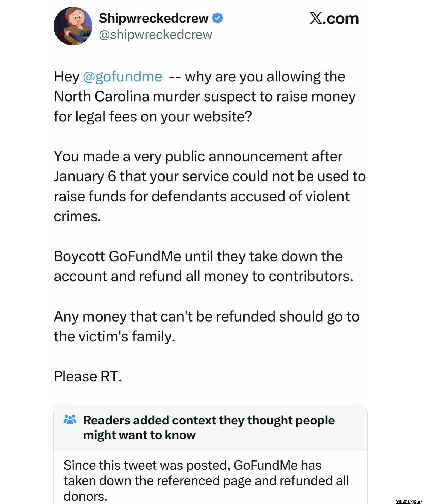Click the blue verified checkmark badge
This screenshot has width=423, height=504.
pyautogui.click(x=218, y=18)
